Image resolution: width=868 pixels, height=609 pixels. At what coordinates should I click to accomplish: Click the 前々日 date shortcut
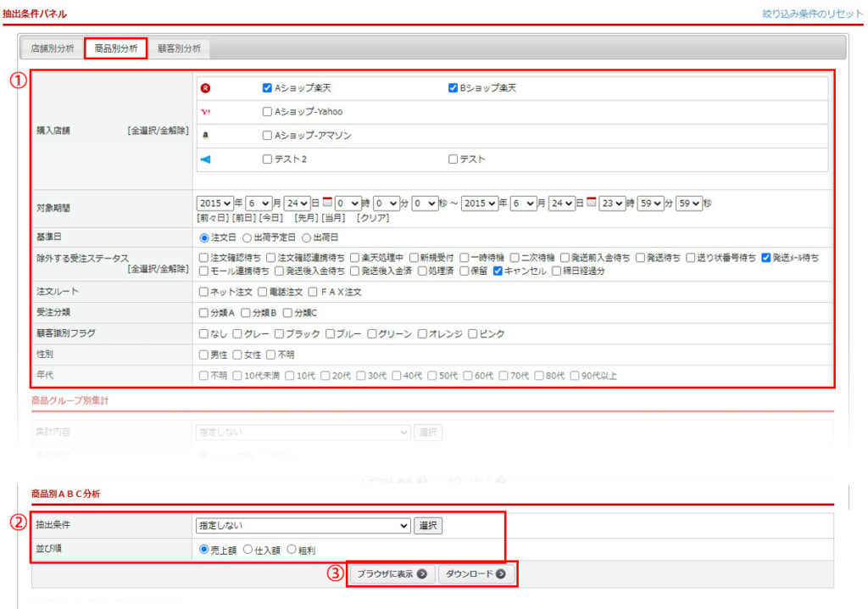(213, 218)
